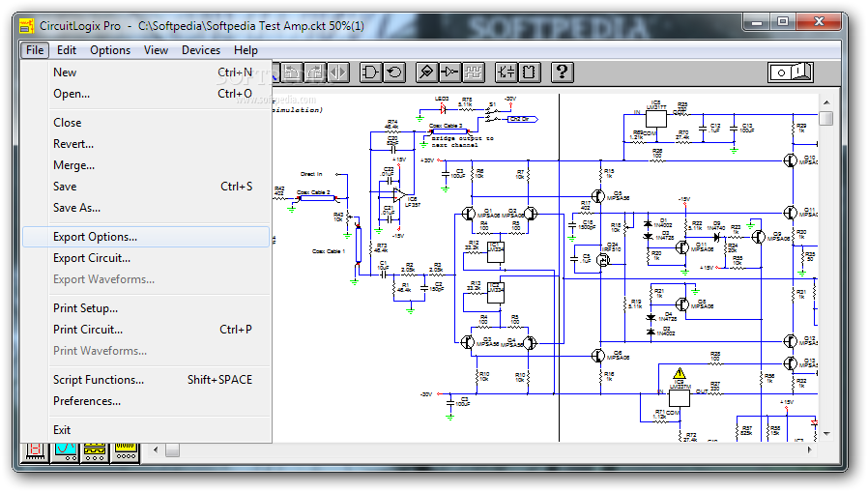868x492 pixels.
Task: Choose Merge... from the File menu
Action: click(147, 165)
